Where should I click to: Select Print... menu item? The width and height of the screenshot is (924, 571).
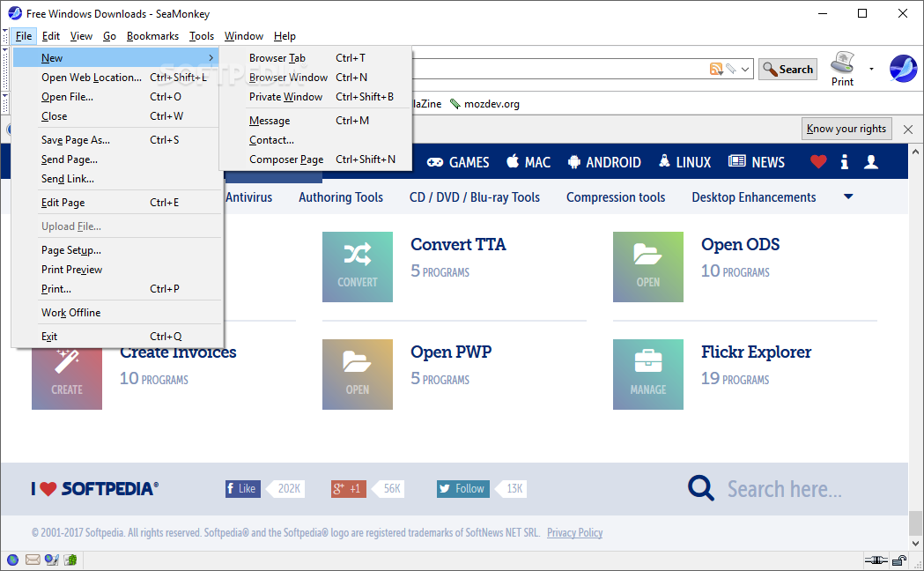click(117, 289)
